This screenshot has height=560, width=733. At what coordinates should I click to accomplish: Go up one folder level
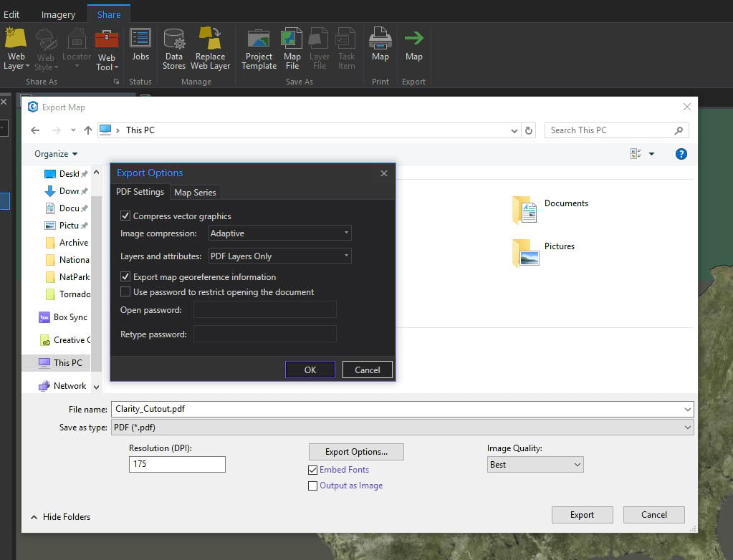[88, 130]
